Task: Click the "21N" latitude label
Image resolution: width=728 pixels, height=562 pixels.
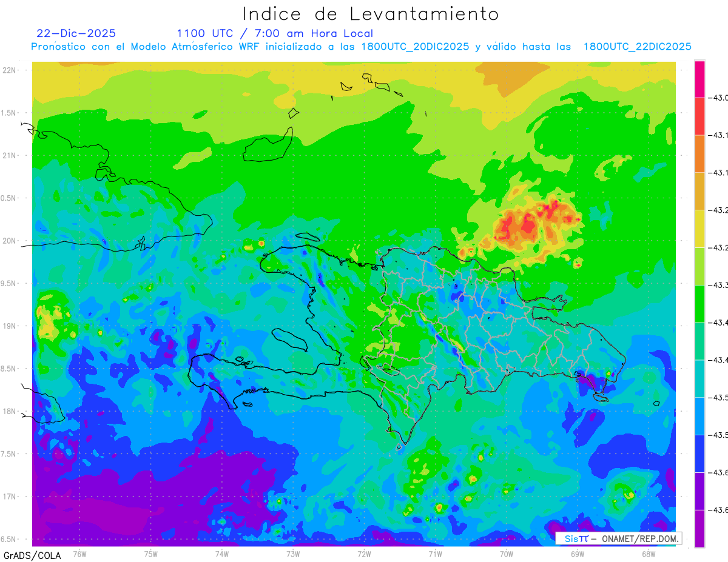Action: [10, 155]
